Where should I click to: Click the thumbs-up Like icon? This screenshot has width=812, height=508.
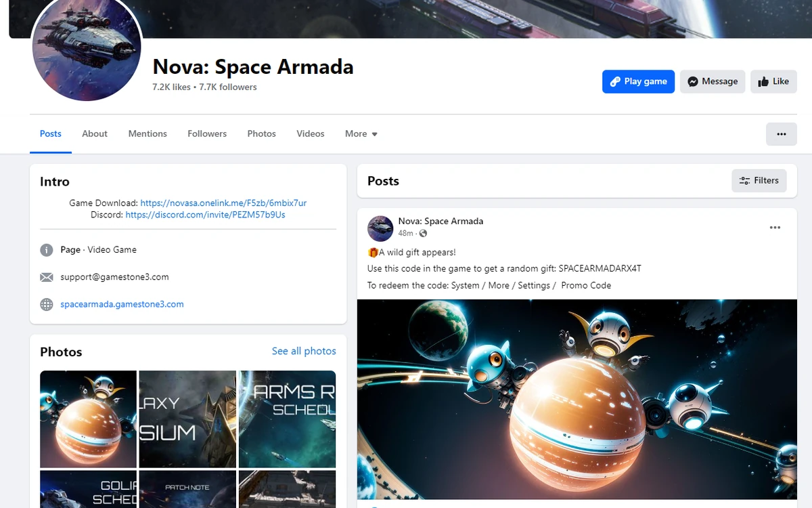click(766, 81)
